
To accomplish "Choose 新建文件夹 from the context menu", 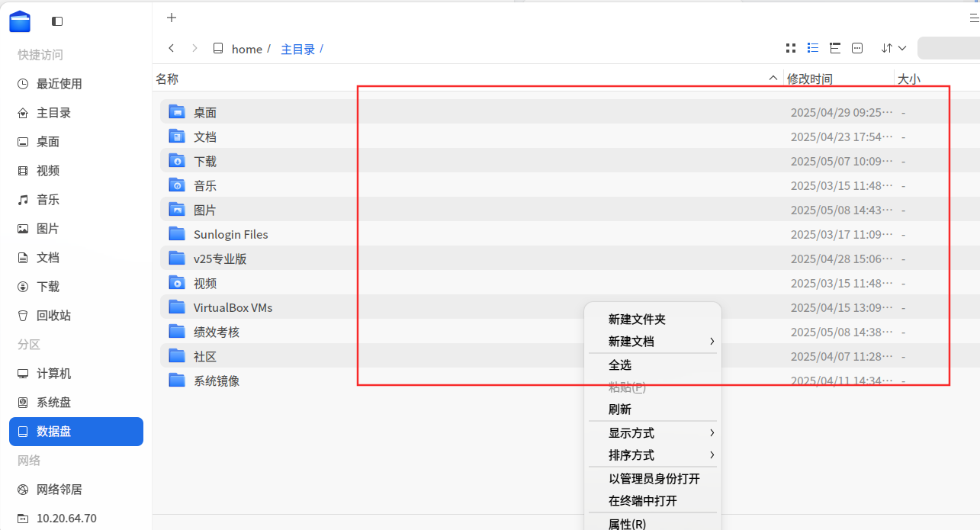I will tap(653, 320).
